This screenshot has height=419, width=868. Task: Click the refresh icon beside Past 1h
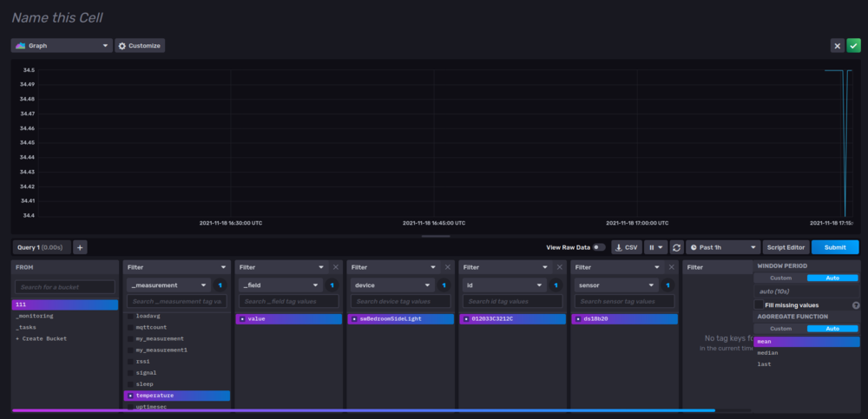tap(676, 247)
